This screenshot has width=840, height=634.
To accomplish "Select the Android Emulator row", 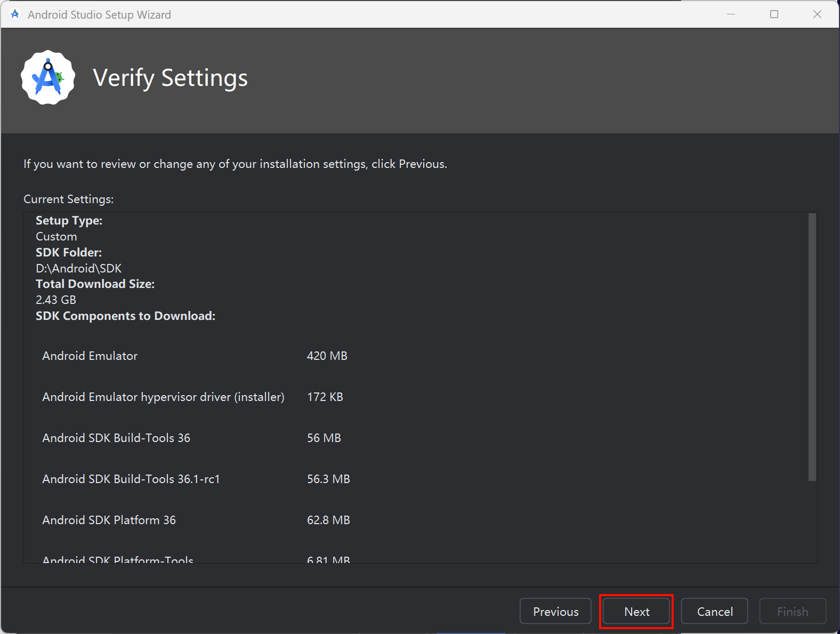I will [x=195, y=356].
